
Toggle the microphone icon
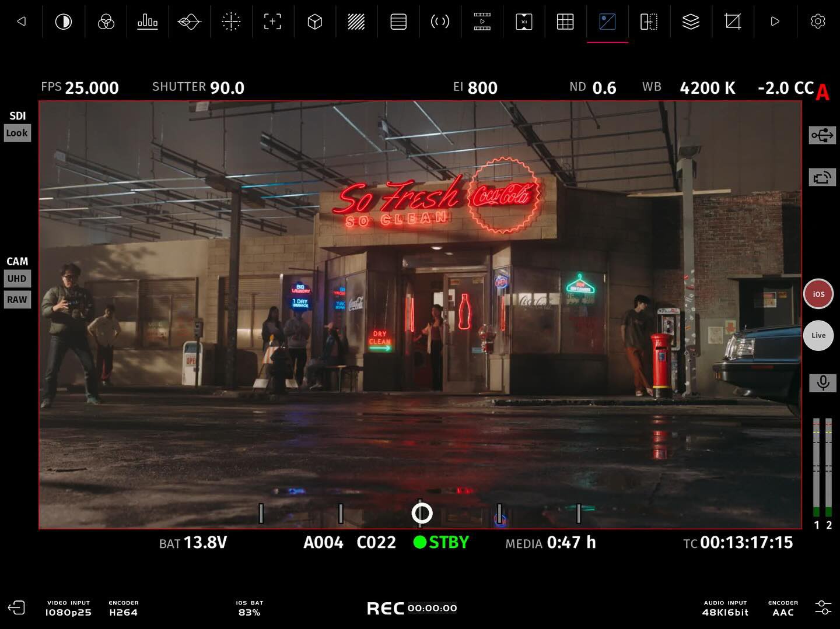tap(822, 383)
